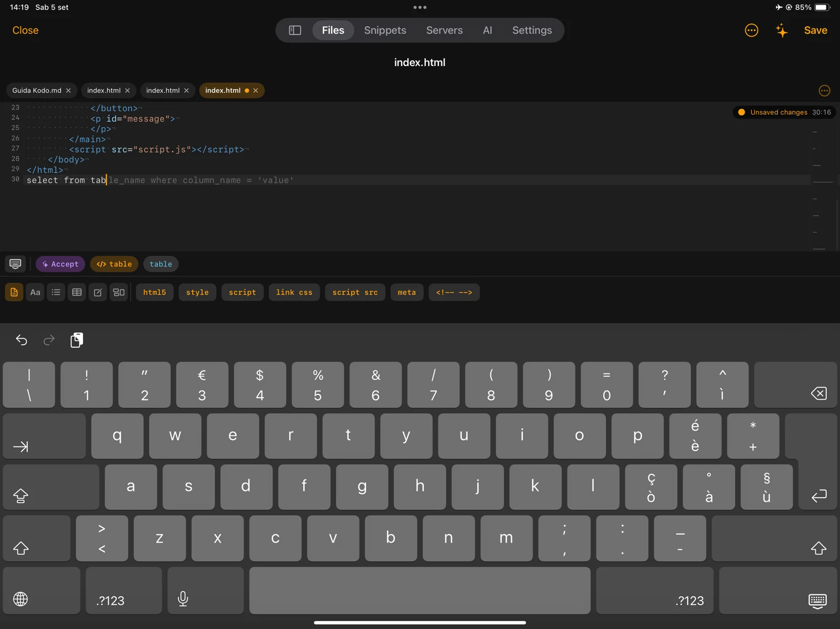Insert the orange table tag suggestion

114,264
